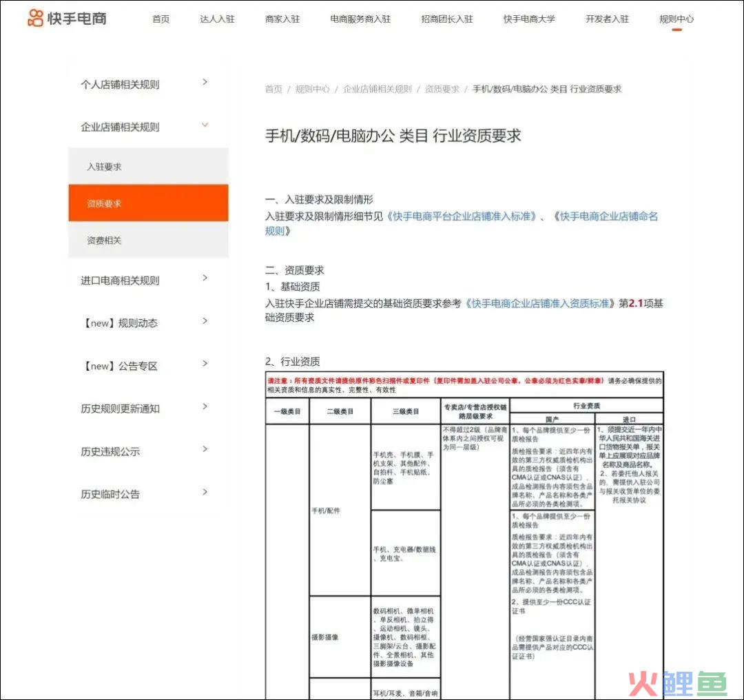Screen dimensions: 744x700
Task: Click the chevron beside 个人店铺相关规则
Action: pos(205,81)
